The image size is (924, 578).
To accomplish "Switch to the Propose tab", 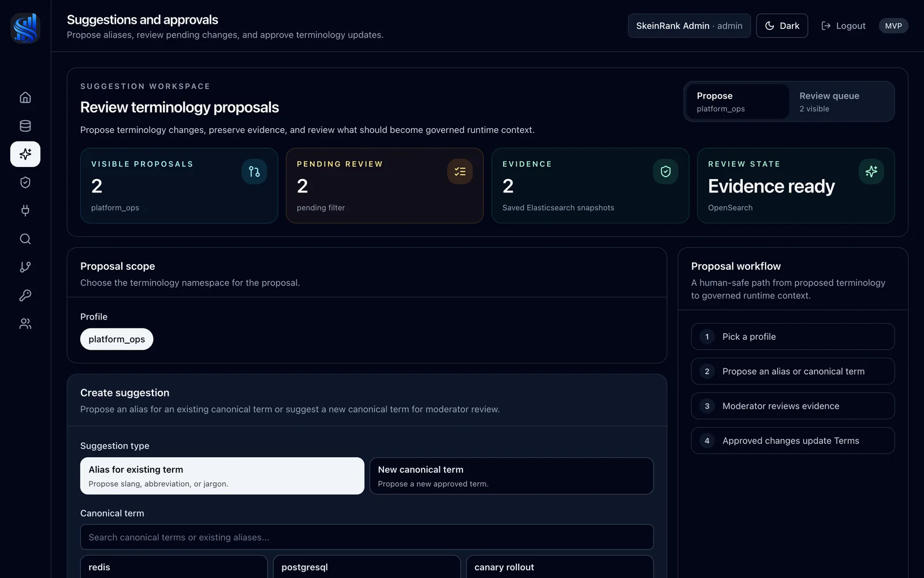I will 737,102.
